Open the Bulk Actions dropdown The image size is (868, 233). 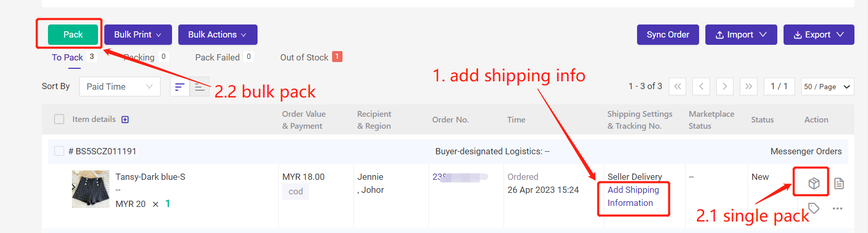(218, 34)
